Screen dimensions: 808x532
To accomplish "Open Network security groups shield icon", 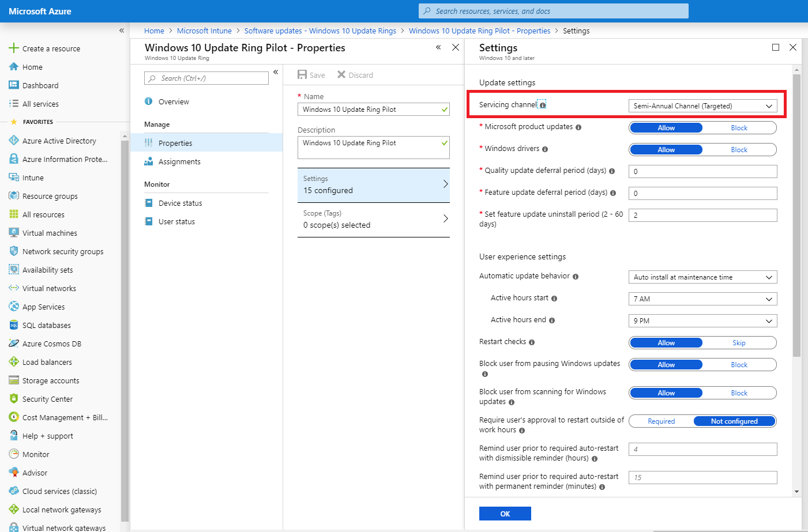I will pyautogui.click(x=14, y=251).
